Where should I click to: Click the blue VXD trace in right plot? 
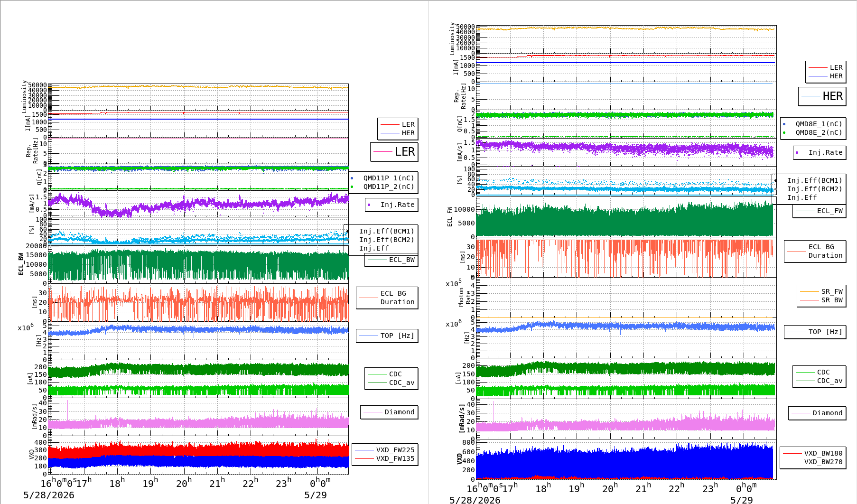click(x=624, y=463)
